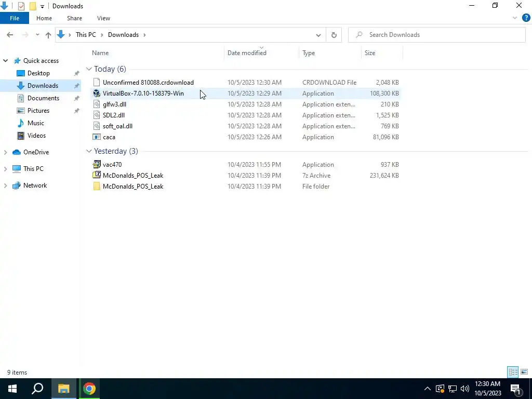Switch to the View ribbon tab
The image size is (532, 399).
pos(103,18)
